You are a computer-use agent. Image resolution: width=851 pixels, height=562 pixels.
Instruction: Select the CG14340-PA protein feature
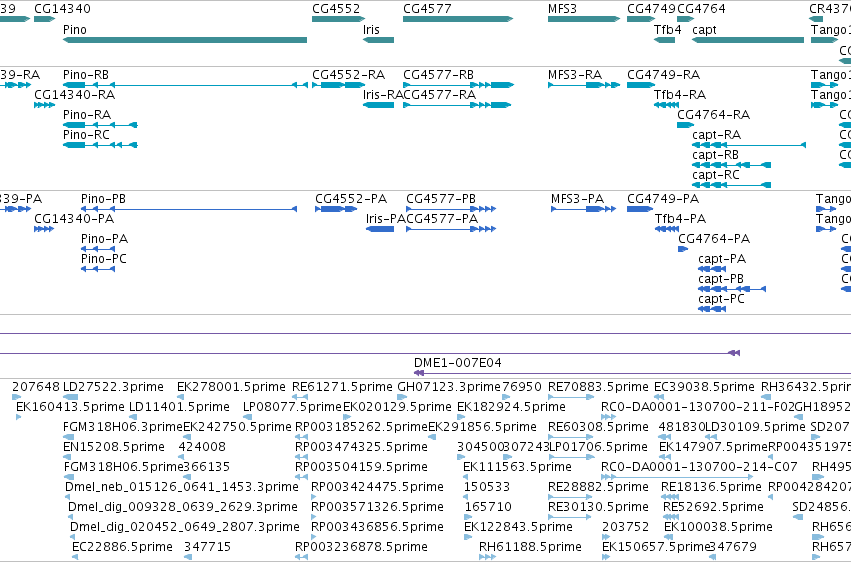[x=44, y=229]
